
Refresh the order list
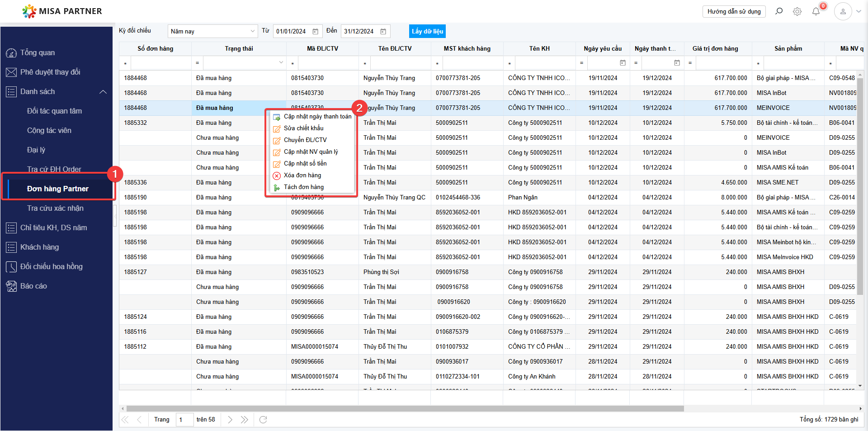263,420
